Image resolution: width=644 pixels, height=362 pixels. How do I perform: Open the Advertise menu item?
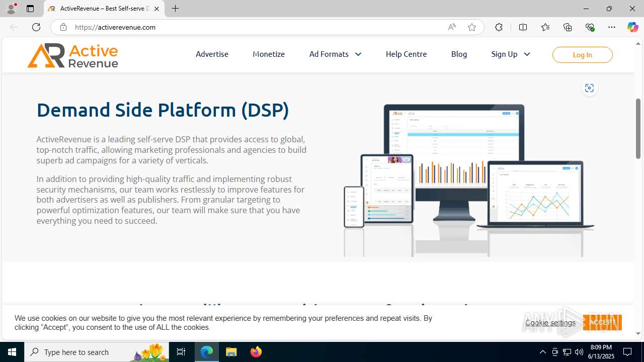(212, 54)
